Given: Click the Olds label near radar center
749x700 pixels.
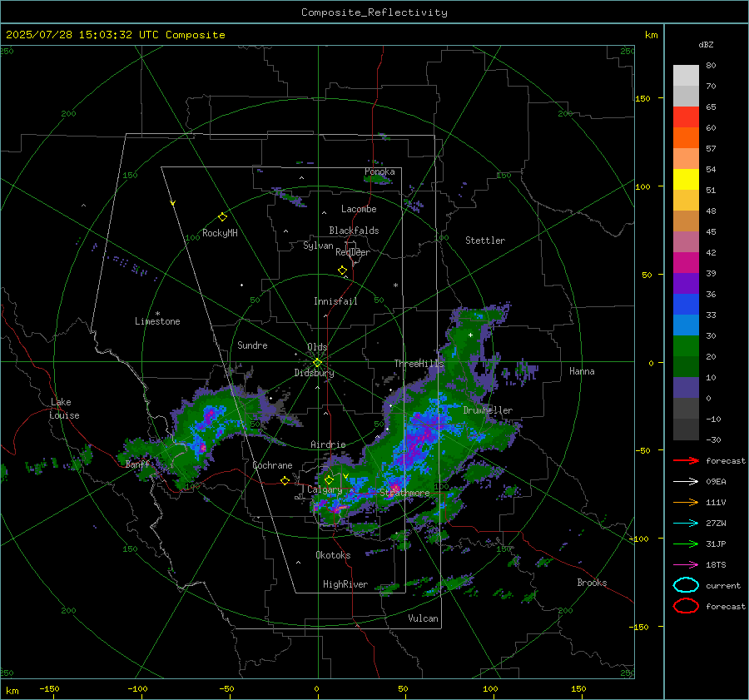Looking at the screenshot, I should [317, 347].
